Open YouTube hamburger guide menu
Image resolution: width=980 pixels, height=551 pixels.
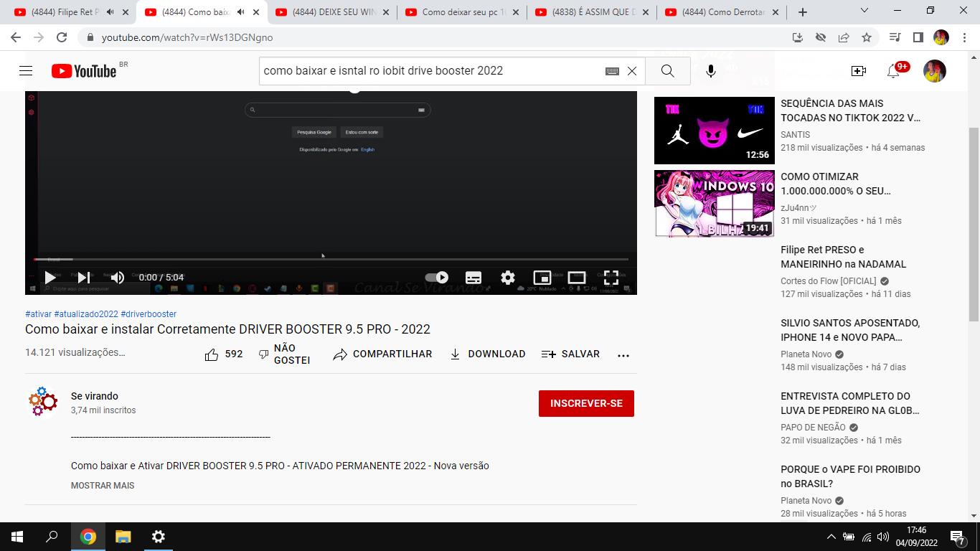pos(26,70)
